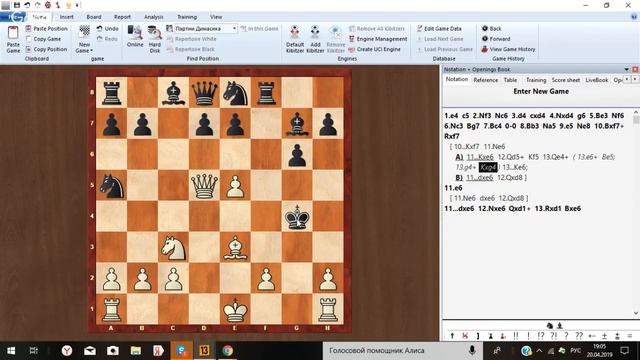Switch to the Reference pane tab
The image size is (640, 360).
(486, 80)
